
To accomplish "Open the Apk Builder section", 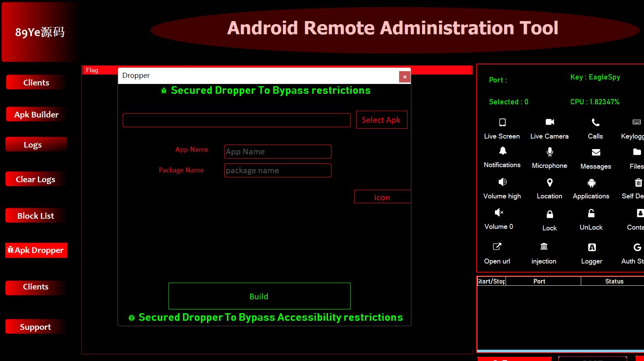I will coord(36,114).
